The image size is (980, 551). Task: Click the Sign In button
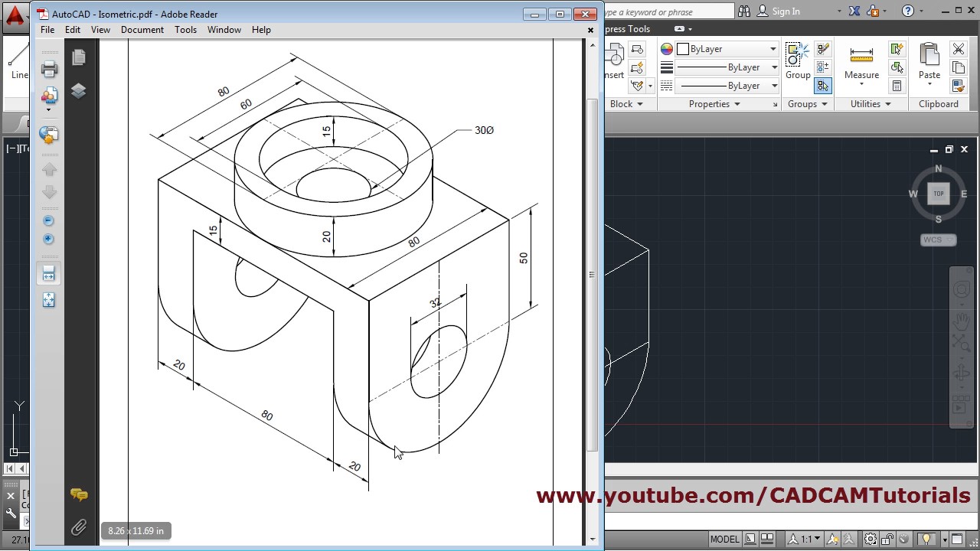click(786, 11)
